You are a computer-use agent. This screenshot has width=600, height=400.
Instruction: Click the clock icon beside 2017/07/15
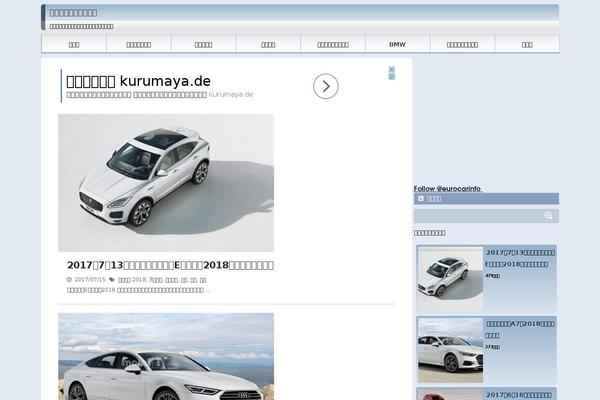[69, 280]
